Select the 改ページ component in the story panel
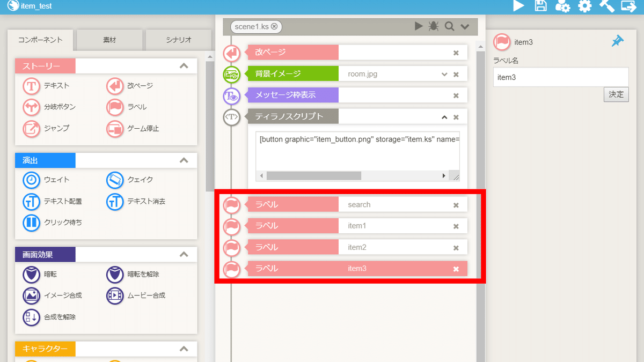Image resolution: width=644 pixels, height=362 pixels. coord(130,86)
